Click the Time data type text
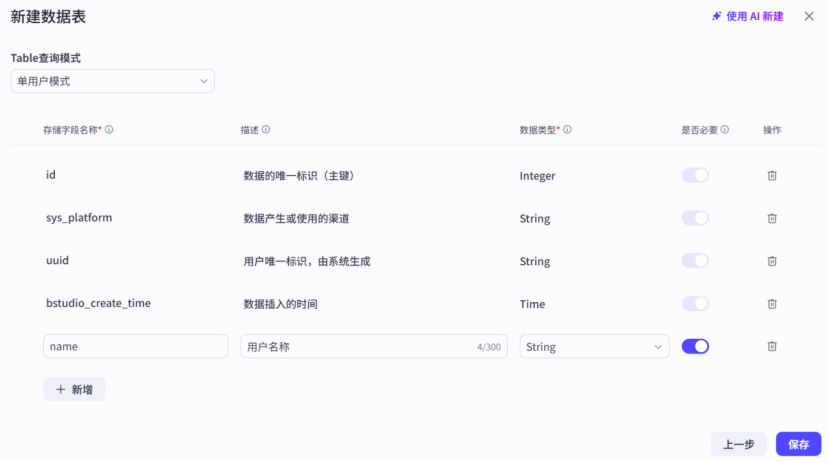 (532, 304)
